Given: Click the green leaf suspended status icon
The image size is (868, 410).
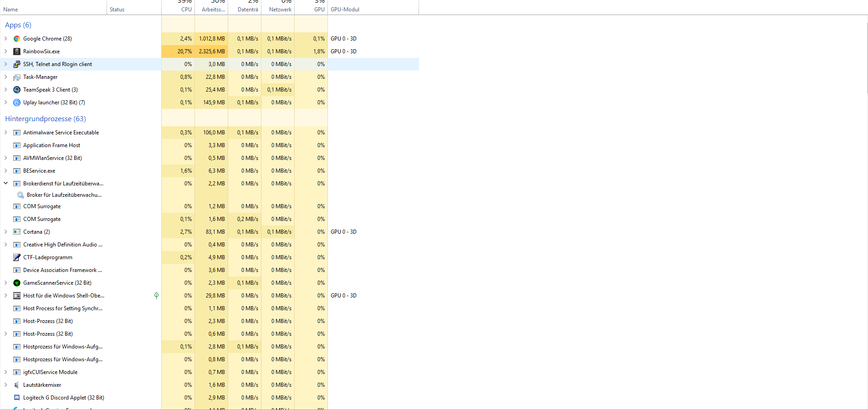Looking at the screenshot, I should (x=156, y=296).
